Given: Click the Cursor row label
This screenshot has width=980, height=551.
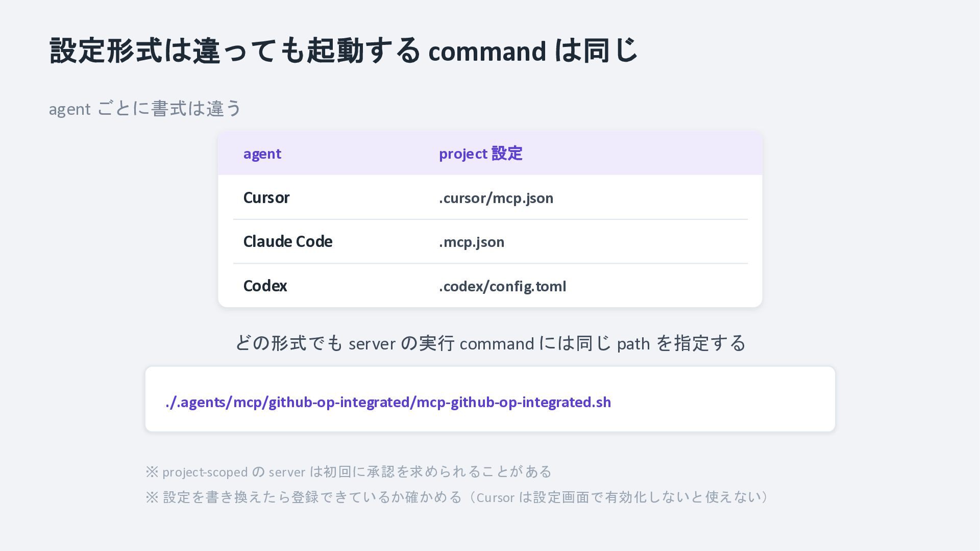Looking at the screenshot, I should click(266, 197).
